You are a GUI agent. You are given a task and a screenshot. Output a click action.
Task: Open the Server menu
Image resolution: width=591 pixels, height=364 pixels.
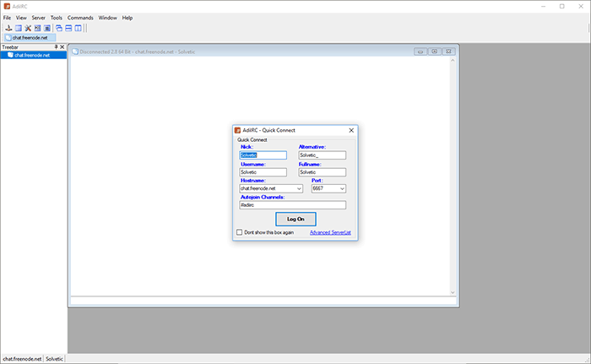(x=39, y=18)
